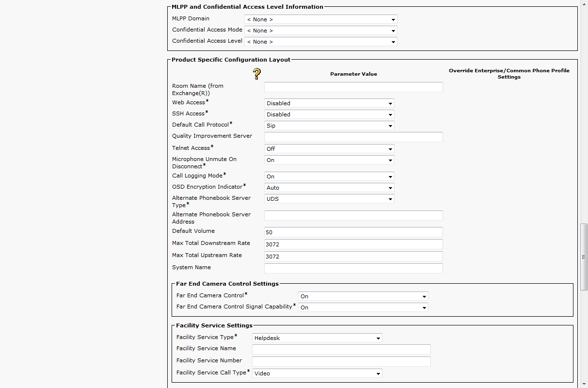This screenshot has width=588, height=388.
Task: Select the Default Call Protocol dropdown
Action: coord(329,126)
